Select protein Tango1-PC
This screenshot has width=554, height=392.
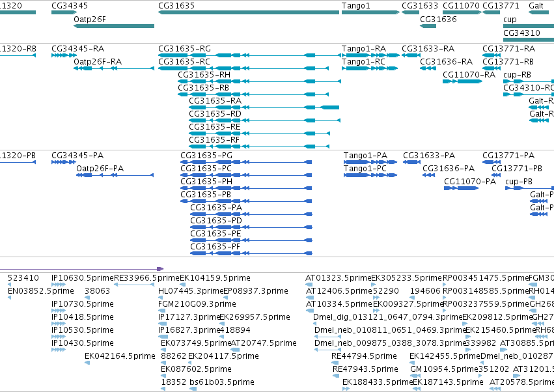[x=370, y=175]
